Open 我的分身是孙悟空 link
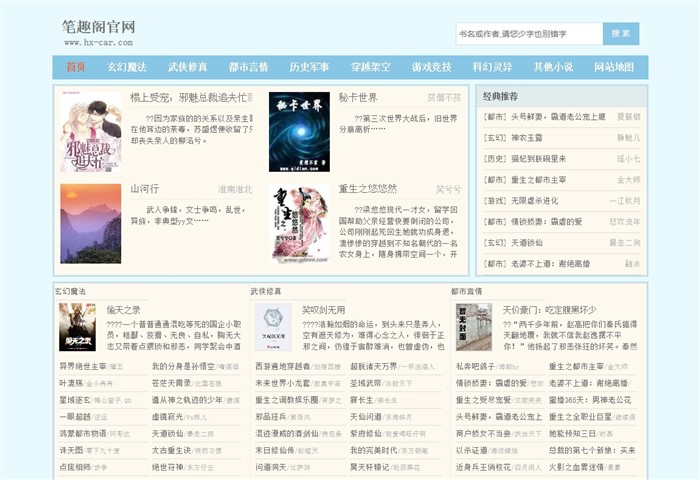 pos(183,367)
